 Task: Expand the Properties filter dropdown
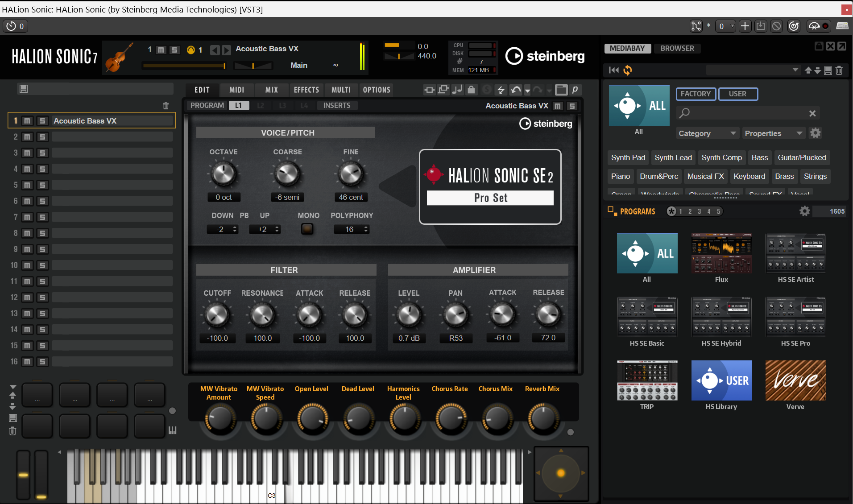(773, 133)
